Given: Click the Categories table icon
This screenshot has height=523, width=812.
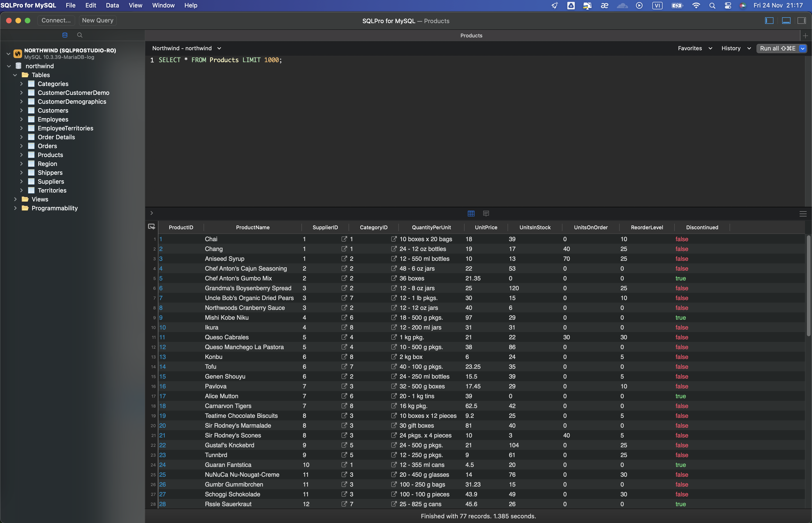Looking at the screenshot, I should pos(31,83).
